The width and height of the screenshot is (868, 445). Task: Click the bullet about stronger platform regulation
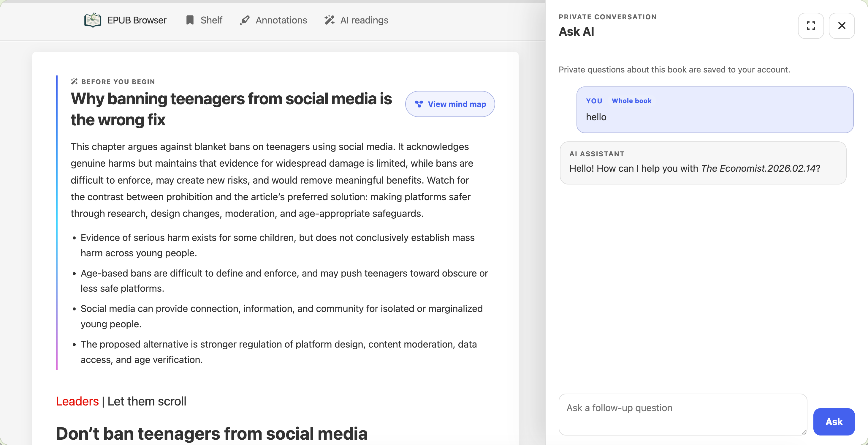pyautogui.click(x=279, y=352)
